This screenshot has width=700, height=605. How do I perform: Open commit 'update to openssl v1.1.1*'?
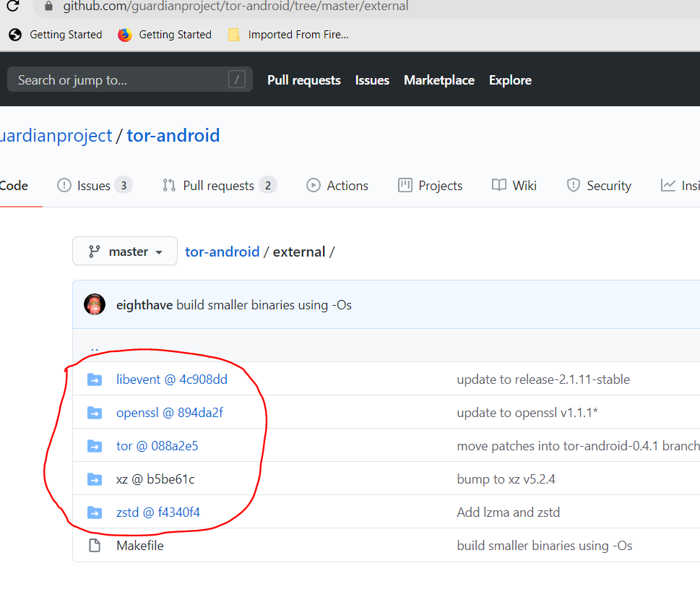(527, 413)
